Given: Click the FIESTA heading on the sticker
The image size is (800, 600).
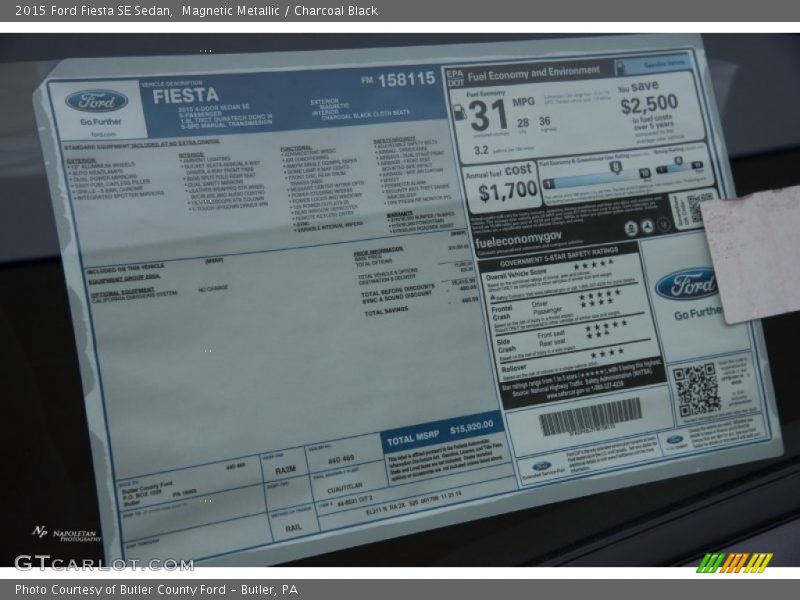Looking at the screenshot, I should [x=185, y=96].
